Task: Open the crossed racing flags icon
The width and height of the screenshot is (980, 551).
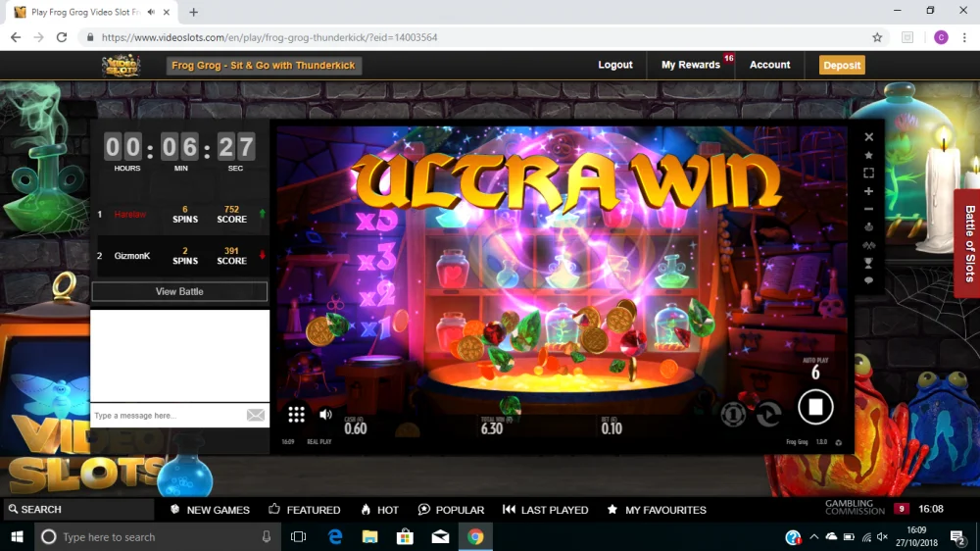Action: click(x=868, y=245)
